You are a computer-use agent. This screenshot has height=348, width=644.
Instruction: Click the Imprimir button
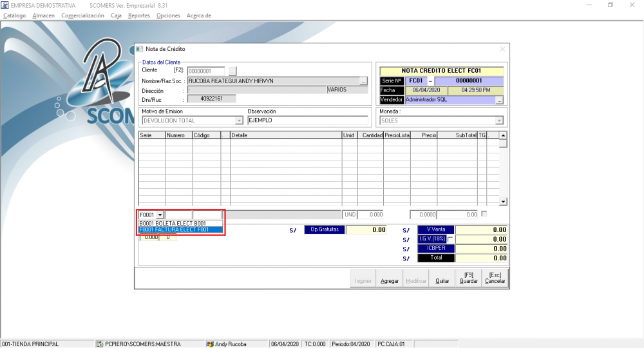(x=363, y=278)
